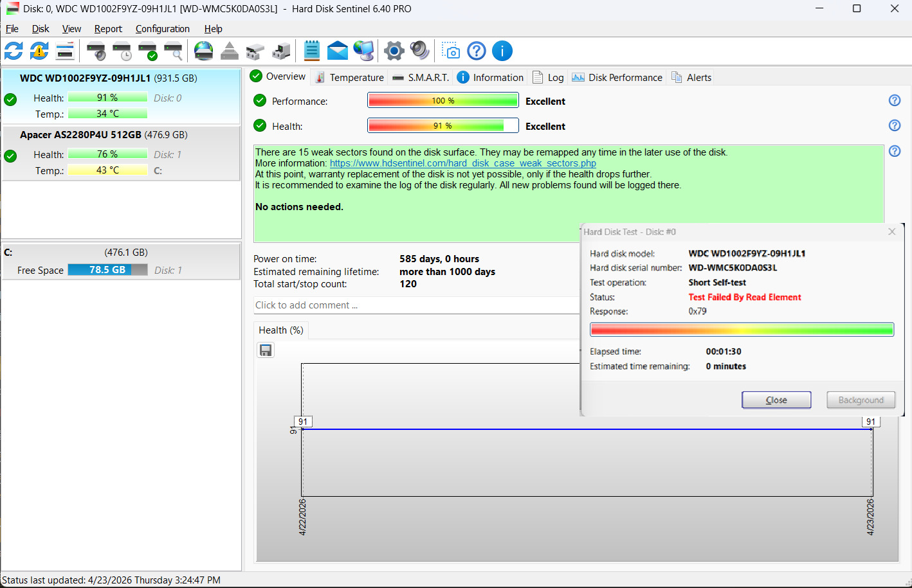
Task: Click the camera screenshot toolbar icon
Action: (x=451, y=51)
